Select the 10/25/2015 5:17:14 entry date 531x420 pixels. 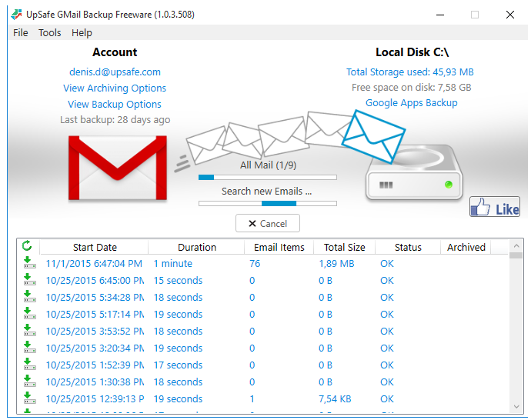[x=95, y=314]
